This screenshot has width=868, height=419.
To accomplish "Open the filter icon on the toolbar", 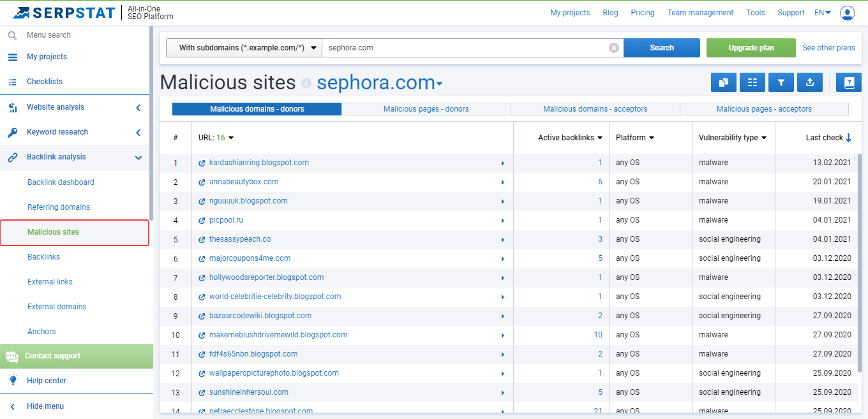I will [x=781, y=82].
